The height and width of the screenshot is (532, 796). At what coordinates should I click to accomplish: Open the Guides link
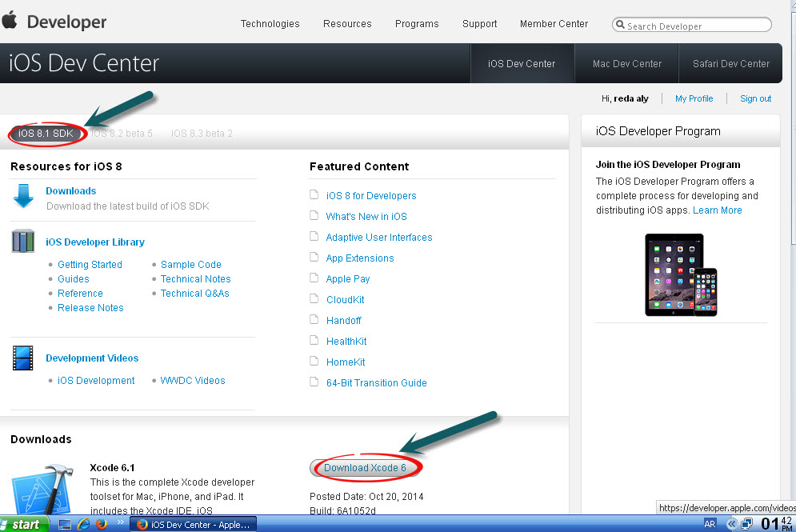74,278
